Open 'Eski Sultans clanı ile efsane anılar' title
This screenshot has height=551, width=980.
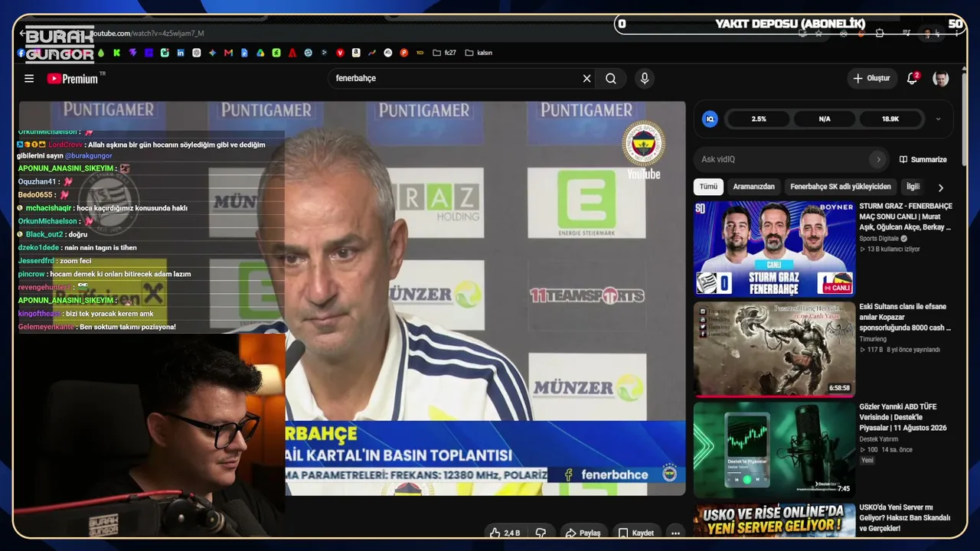click(x=905, y=317)
